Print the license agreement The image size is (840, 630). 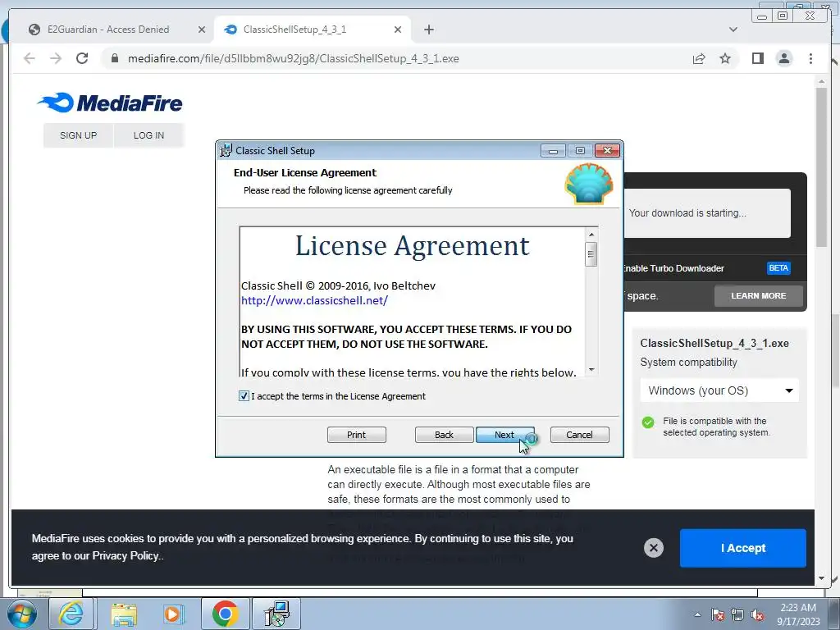tap(356, 435)
